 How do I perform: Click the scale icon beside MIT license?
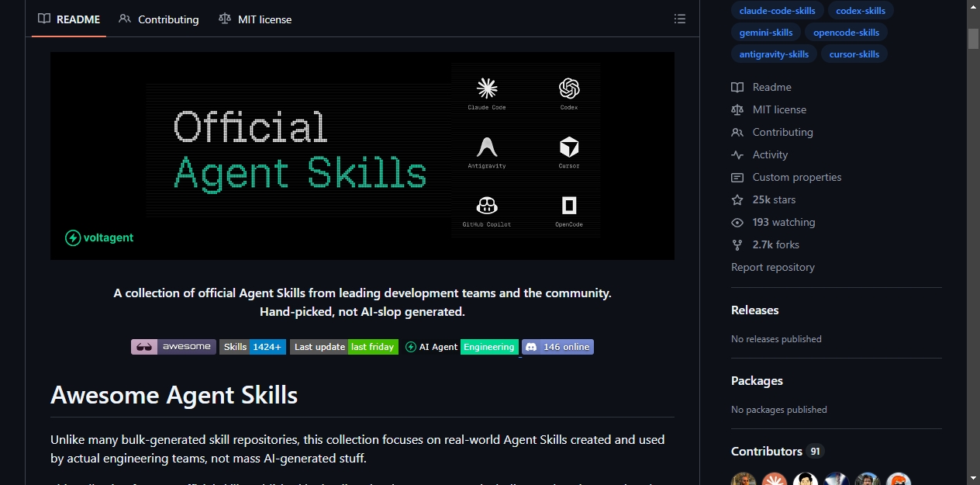point(737,109)
